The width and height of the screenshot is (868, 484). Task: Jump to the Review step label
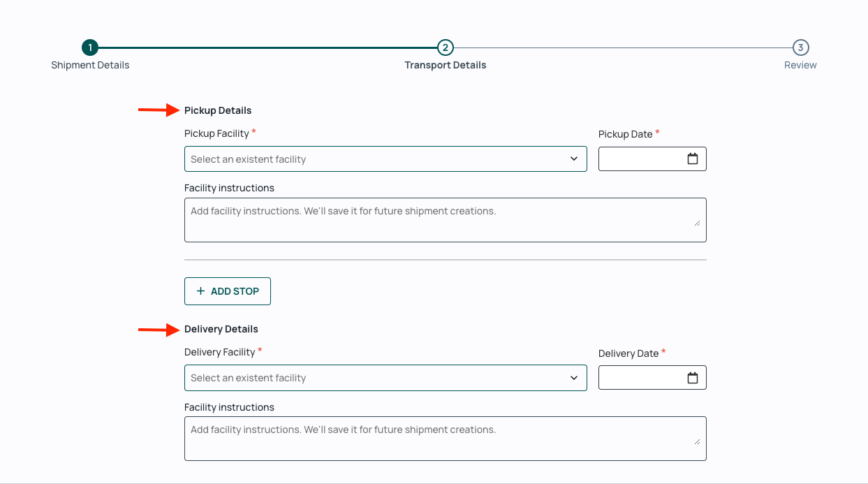click(800, 65)
